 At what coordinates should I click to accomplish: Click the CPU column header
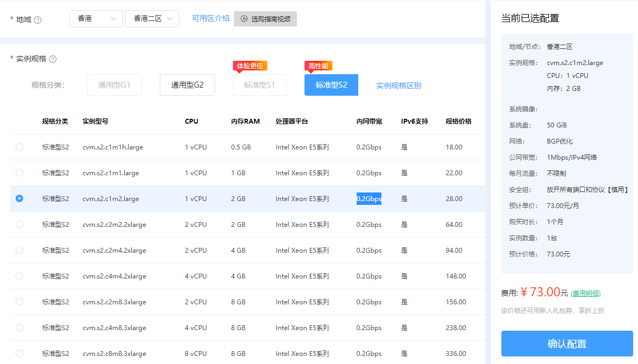191,121
